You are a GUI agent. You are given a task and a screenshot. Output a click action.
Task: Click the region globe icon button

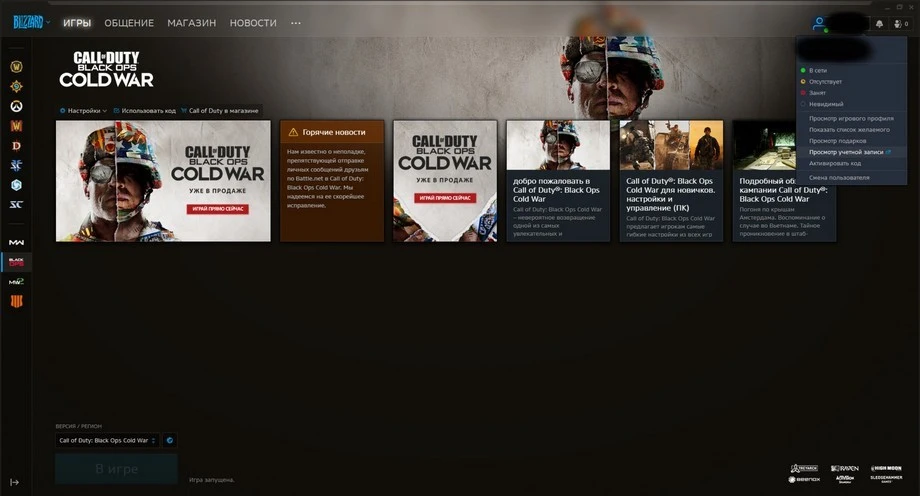(x=169, y=440)
